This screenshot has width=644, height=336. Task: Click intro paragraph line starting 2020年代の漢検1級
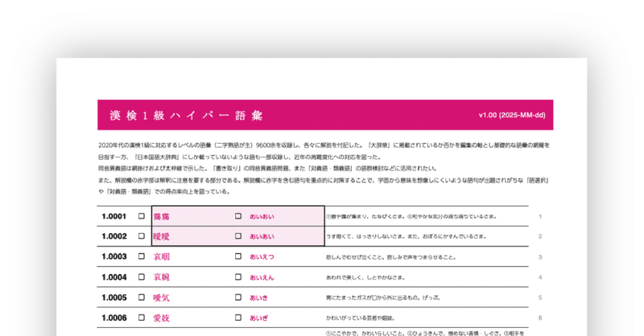(x=324, y=145)
